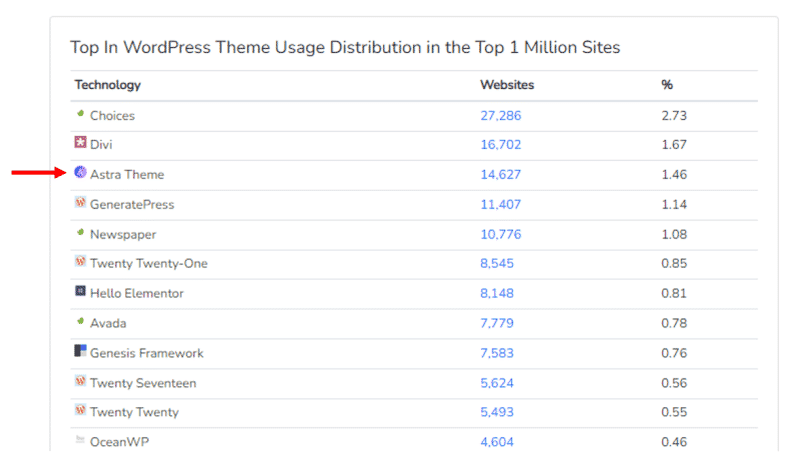
Task: Click the 0.85 percentage value
Action: coord(674,264)
